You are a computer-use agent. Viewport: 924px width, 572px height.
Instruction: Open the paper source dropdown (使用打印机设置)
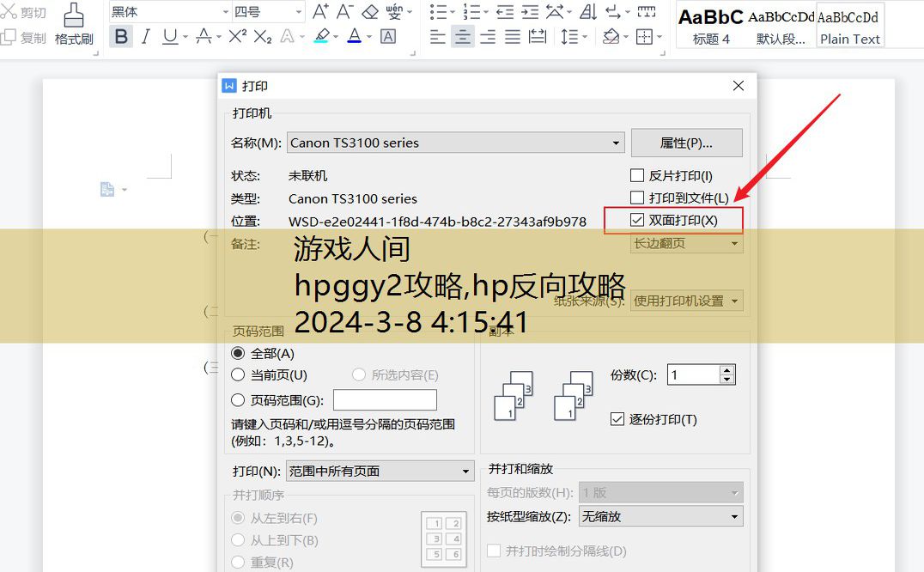(x=686, y=301)
